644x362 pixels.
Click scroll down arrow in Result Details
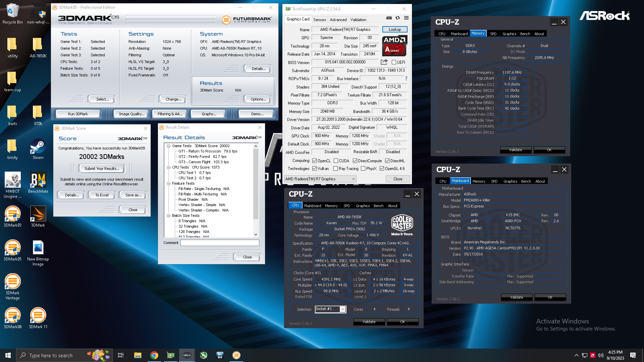tap(256, 235)
